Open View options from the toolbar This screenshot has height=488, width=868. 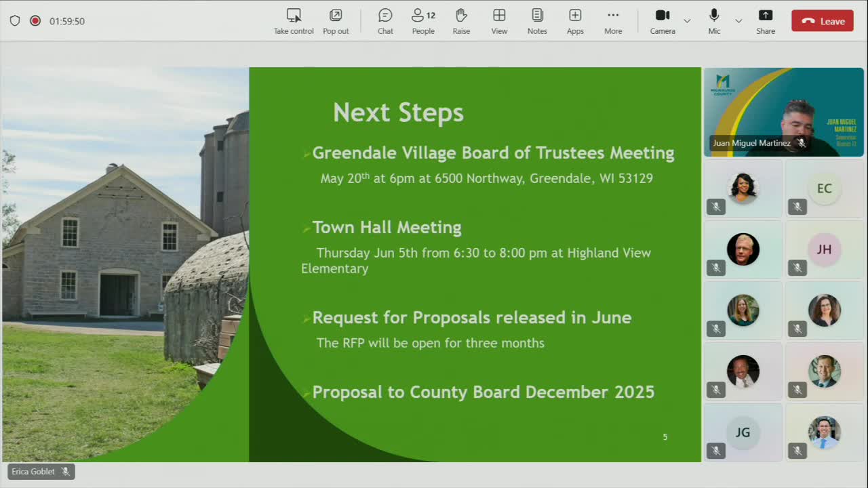[499, 21]
